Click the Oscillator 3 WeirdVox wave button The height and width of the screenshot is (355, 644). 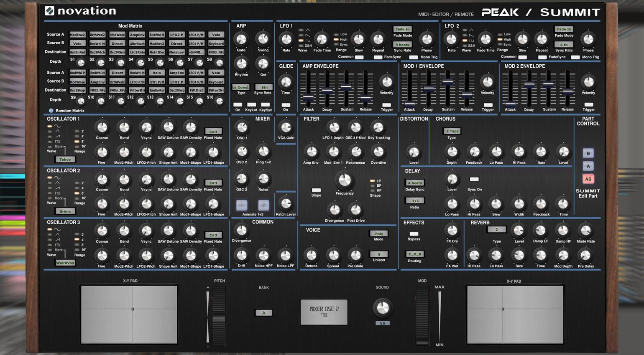pyautogui.click(x=65, y=263)
